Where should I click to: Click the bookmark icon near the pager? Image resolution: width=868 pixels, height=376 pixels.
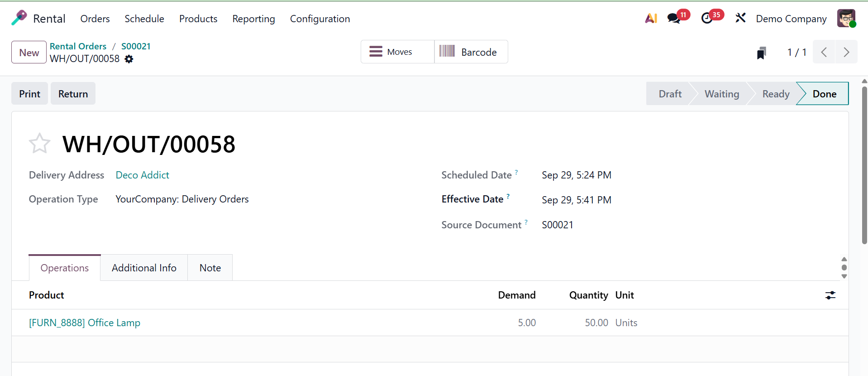click(762, 53)
